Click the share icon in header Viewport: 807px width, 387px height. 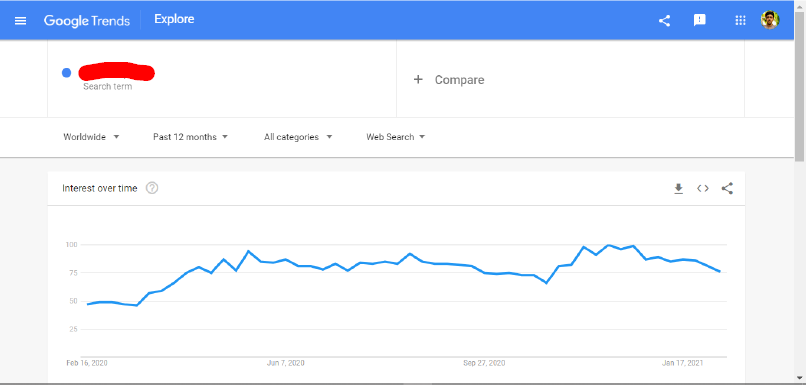click(664, 21)
